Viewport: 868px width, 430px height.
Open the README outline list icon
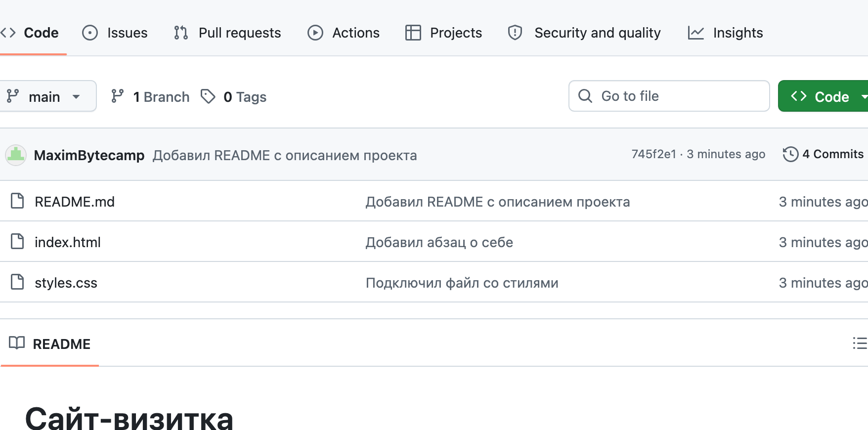860,343
